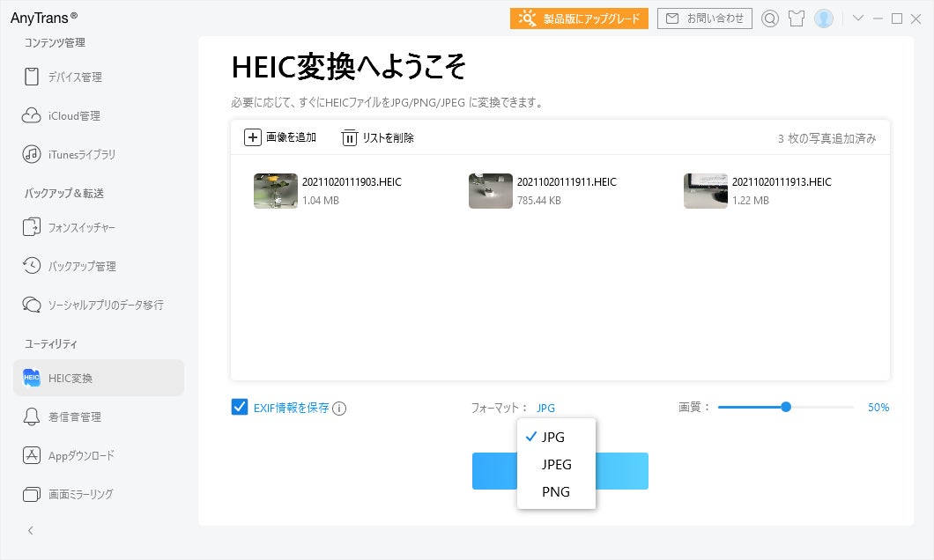Open the user account avatar
The image size is (934, 560).
click(824, 18)
